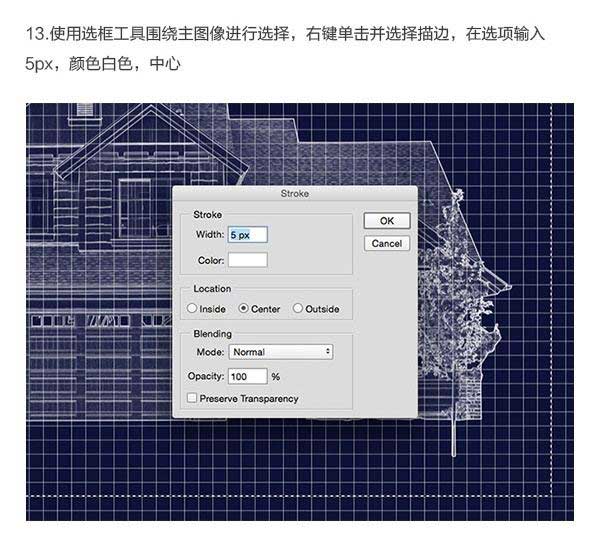Click the stroke Width input field

click(248, 235)
